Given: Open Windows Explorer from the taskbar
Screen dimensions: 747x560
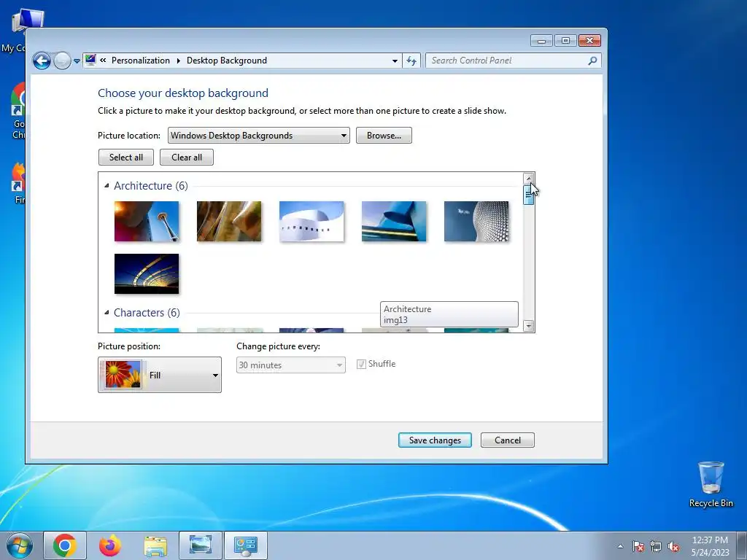Looking at the screenshot, I should (155, 545).
